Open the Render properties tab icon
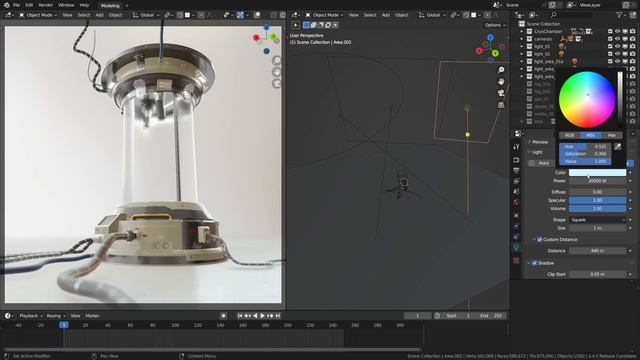 tap(516, 160)
